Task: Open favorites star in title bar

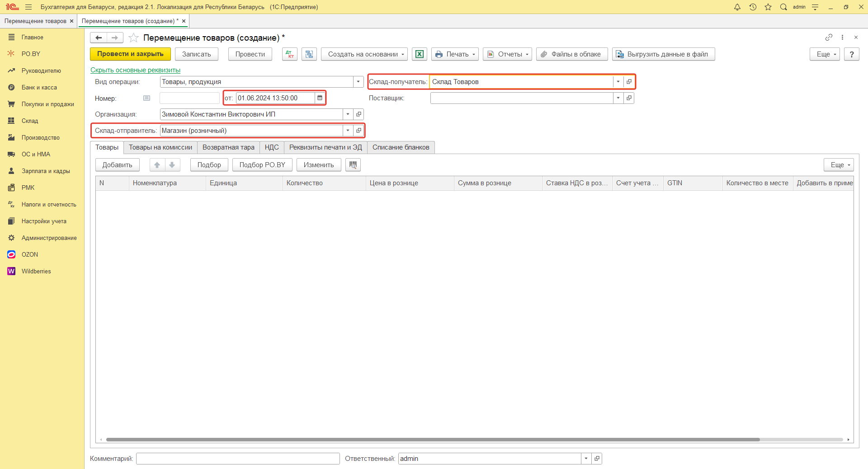Action: point(768,7)
